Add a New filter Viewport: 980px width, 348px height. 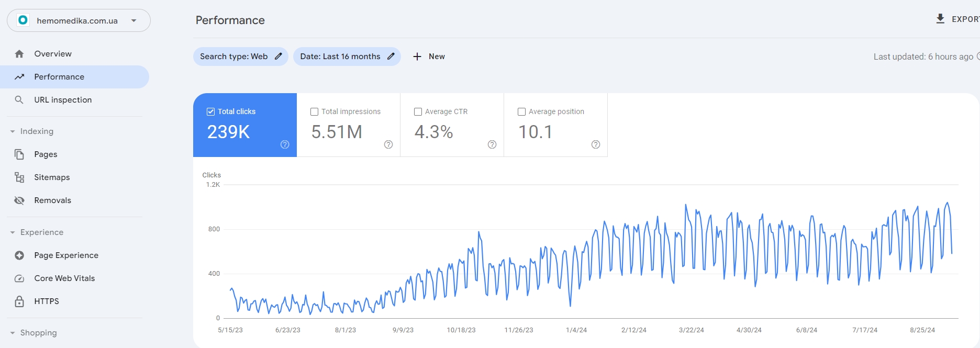point(429,57)
